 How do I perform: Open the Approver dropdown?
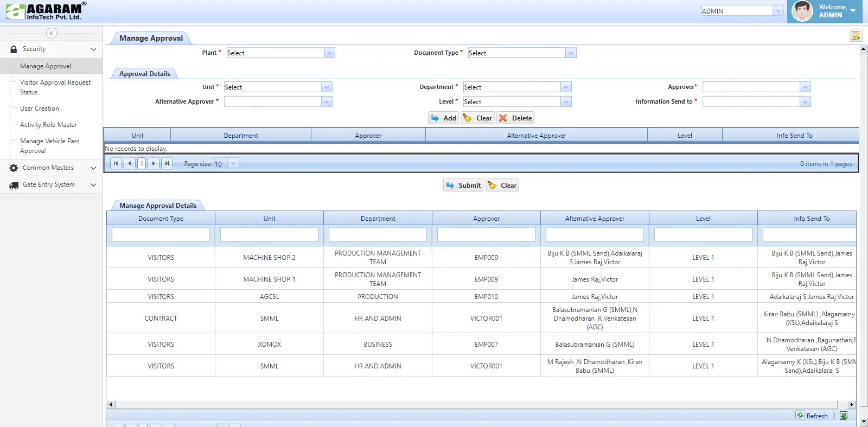point(805,87)
